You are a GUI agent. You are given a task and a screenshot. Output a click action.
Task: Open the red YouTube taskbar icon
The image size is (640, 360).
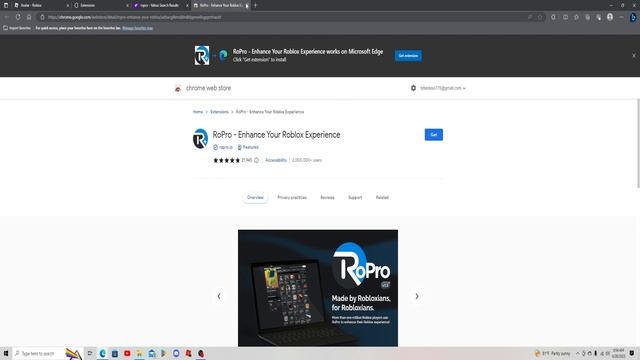click(x=127, y=353)
